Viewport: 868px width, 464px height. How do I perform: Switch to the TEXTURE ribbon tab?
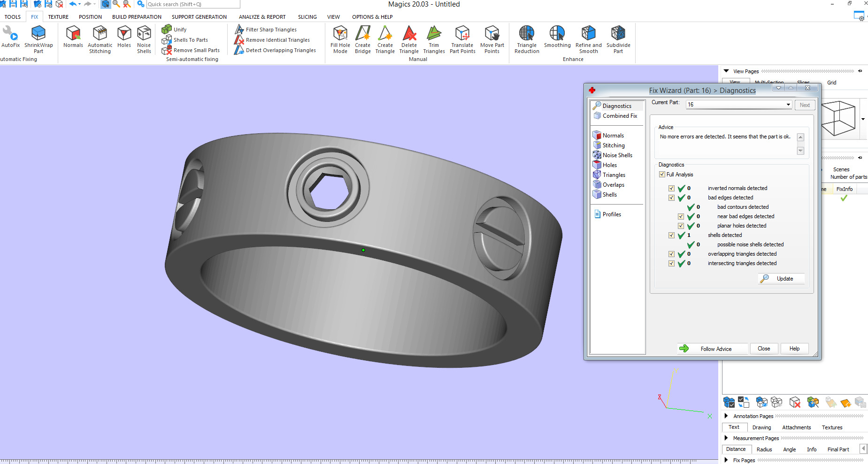58,17
